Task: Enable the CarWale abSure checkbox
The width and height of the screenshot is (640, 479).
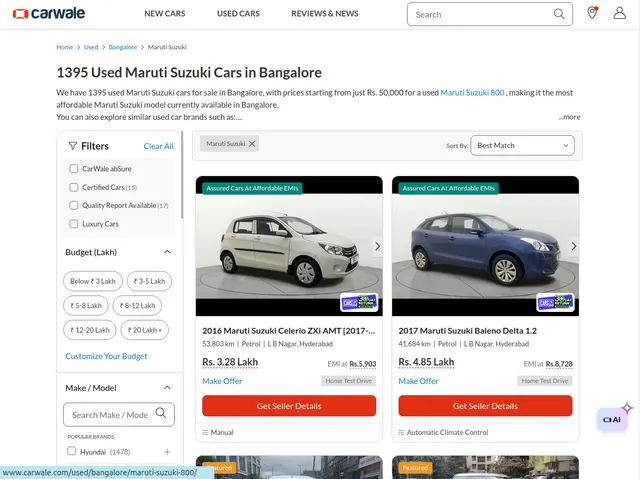Action: [74, 169]
